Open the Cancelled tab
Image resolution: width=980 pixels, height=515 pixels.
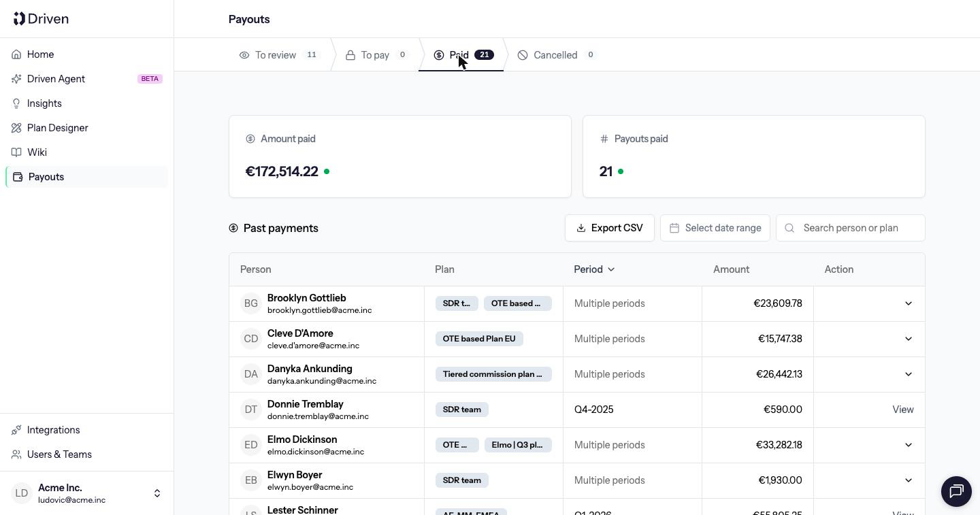(557, 55)
